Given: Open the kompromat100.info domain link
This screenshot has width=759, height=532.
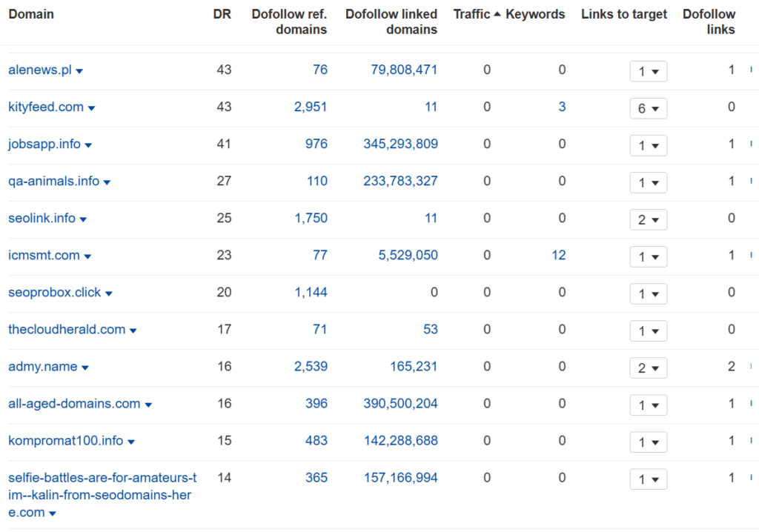Looking at the screenshot, I should [x=65, y=441].
